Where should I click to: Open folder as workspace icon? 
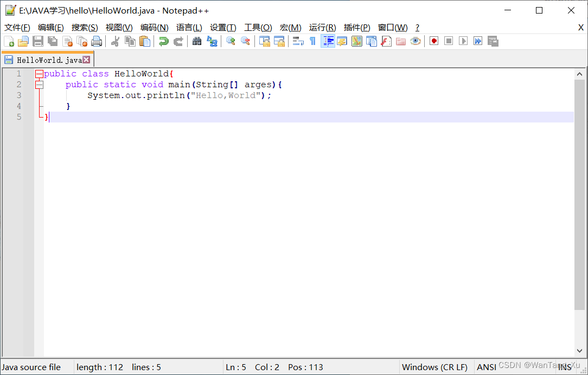tap(400, 41)
